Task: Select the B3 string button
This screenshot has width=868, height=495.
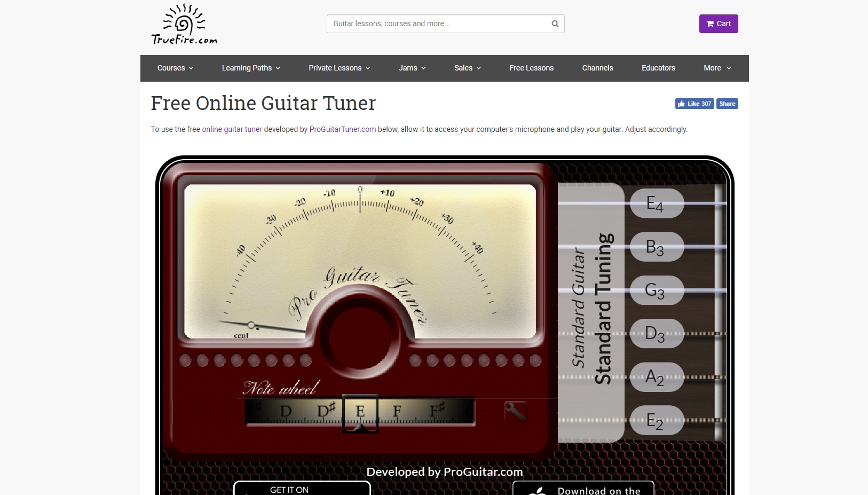Action: click(x=657, y=247)
